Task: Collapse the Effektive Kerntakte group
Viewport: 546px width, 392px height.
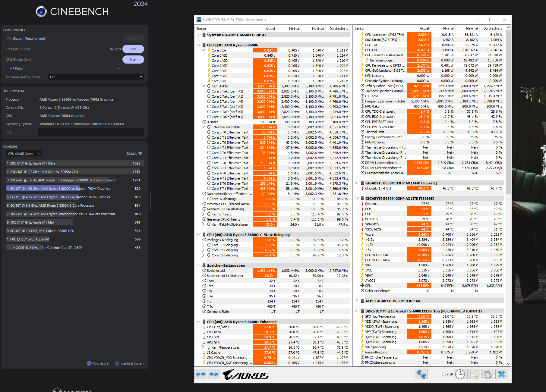Action: [203, 127]
